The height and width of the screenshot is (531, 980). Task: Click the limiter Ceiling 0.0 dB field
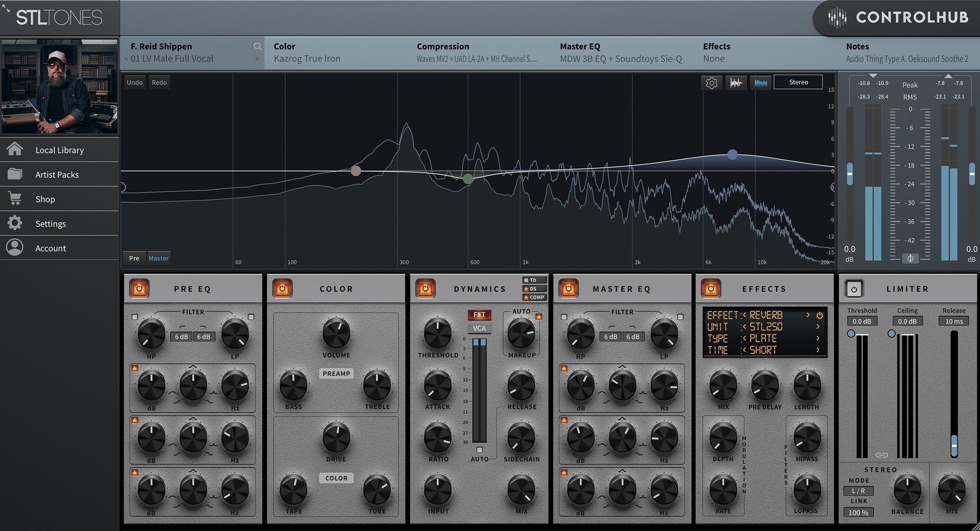tap(907, 321)
